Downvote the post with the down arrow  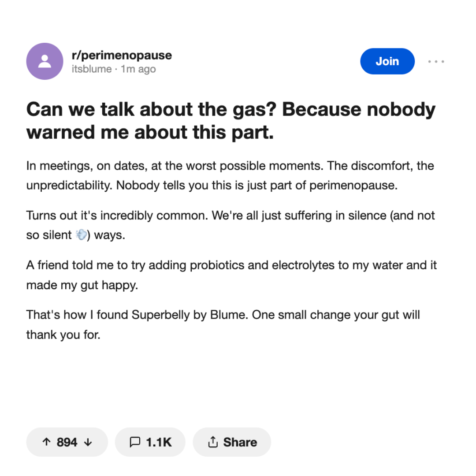(88, 442)
